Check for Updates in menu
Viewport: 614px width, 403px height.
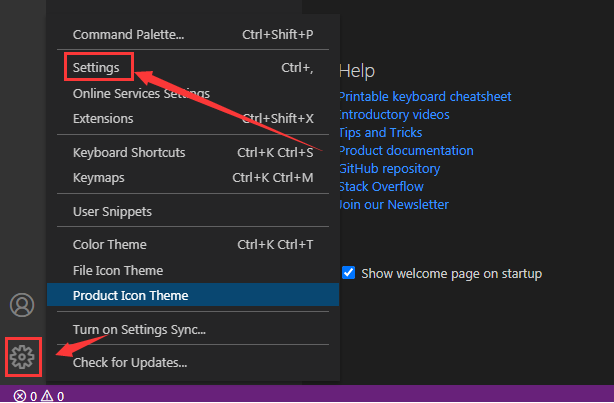click(x=129, y=362)
